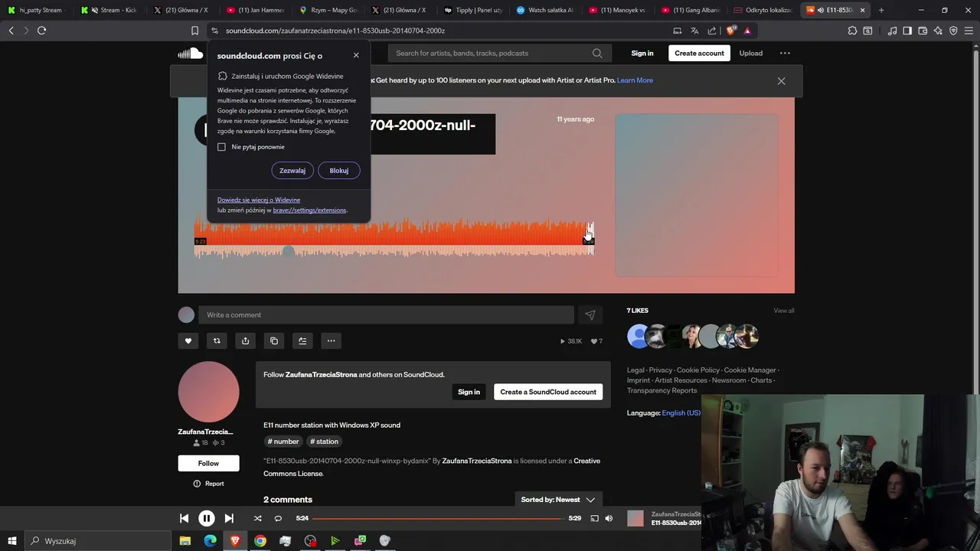
Task: Report the track via Report link
Action: (208, 484)
